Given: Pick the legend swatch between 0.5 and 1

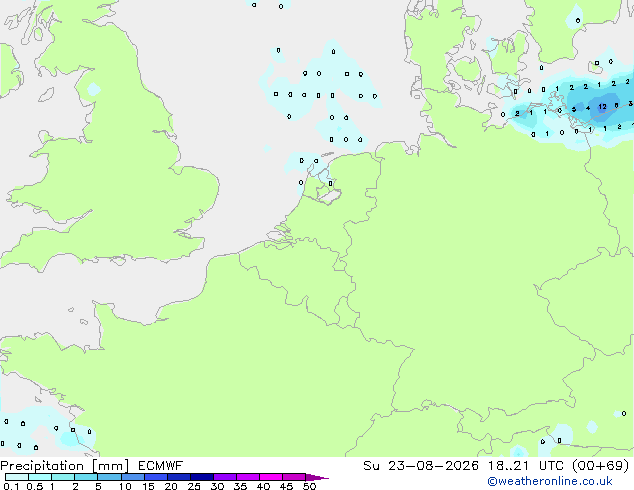Looking at the screenshot, I should coord(40,477).
